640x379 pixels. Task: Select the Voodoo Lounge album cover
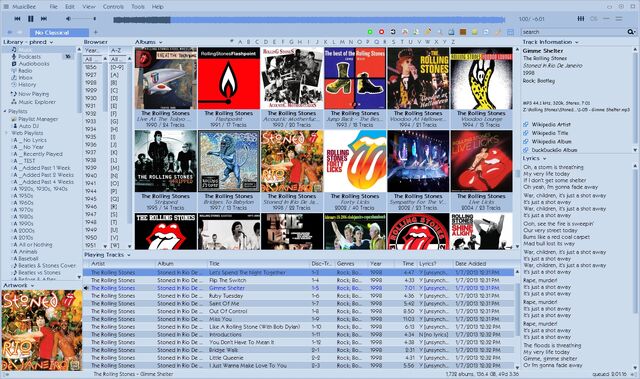(x=481, y=78)
